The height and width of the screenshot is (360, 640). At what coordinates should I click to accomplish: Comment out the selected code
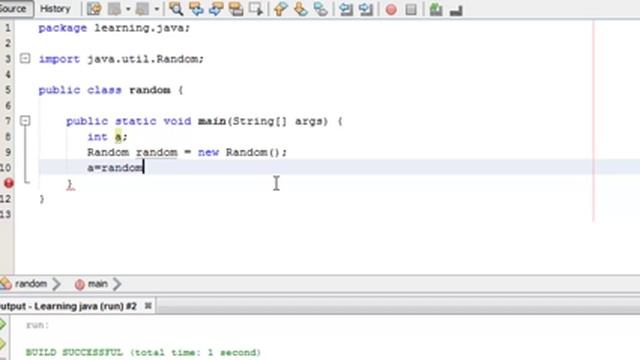pyautogui.click(x=436, y=9)
